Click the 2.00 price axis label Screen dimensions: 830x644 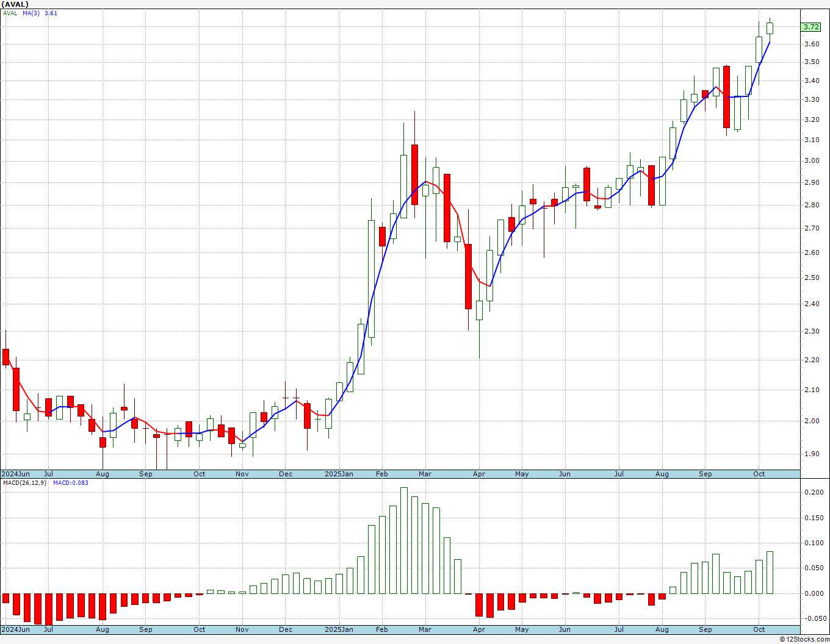(812, 421)
